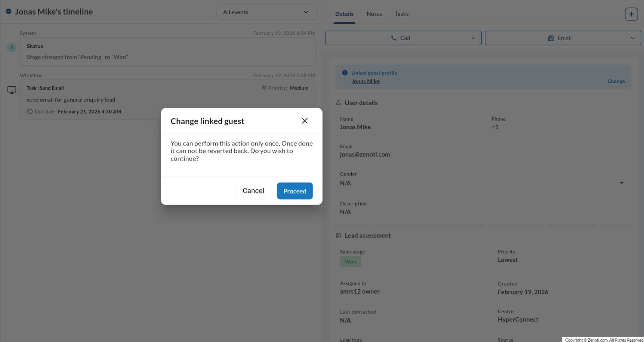Click the priority icon on the Send Email task
The height and width of the screenshot is (342, 644).
pos(264,88)
